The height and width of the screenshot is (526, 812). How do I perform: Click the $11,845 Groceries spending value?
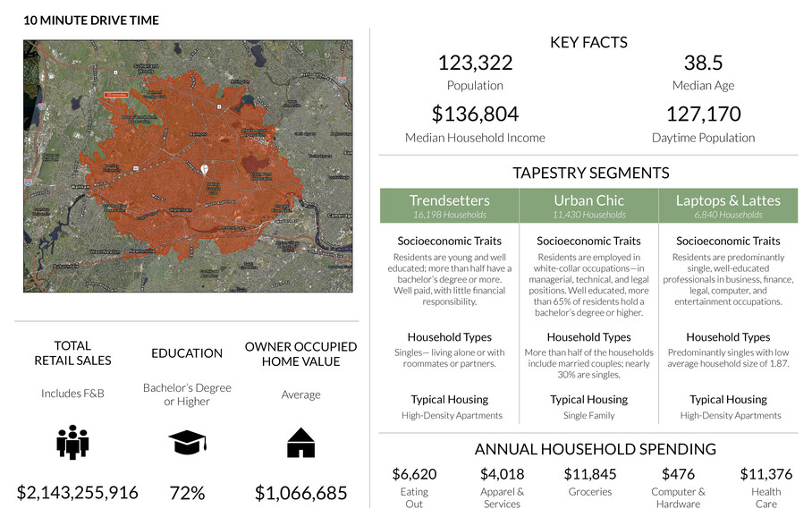pos(590,473)
